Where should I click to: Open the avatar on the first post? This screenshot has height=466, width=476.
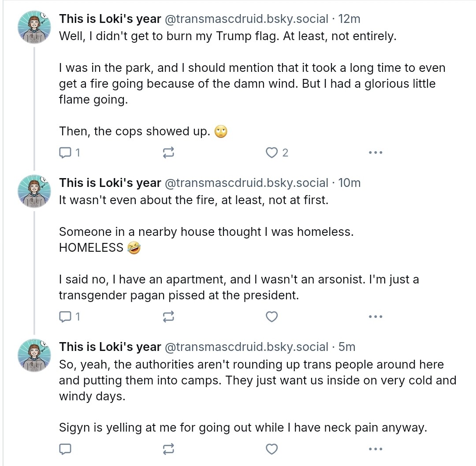coord(34,27)
